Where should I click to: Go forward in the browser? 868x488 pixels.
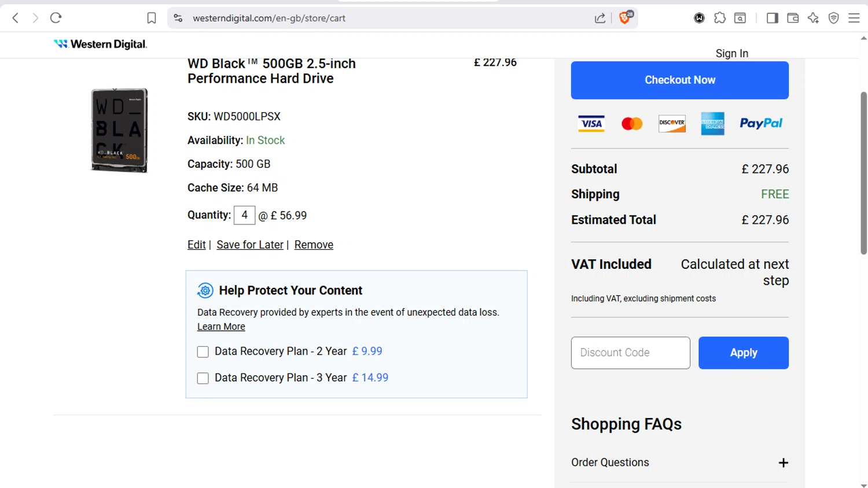[35, 18]
